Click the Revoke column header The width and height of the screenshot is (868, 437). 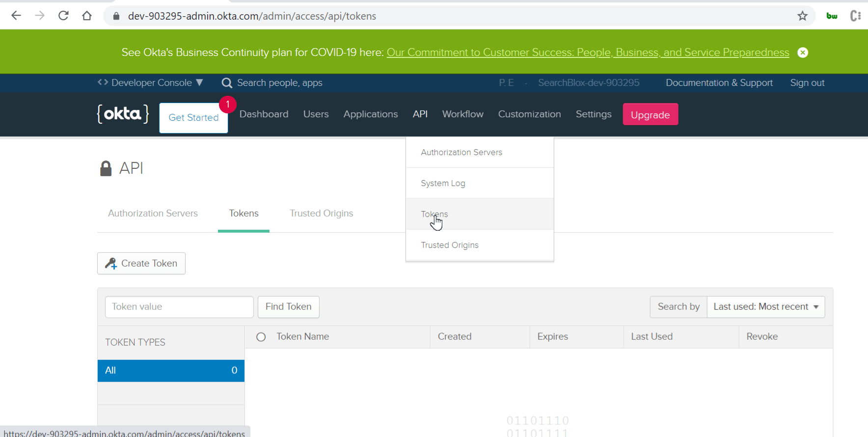[762, 337]
